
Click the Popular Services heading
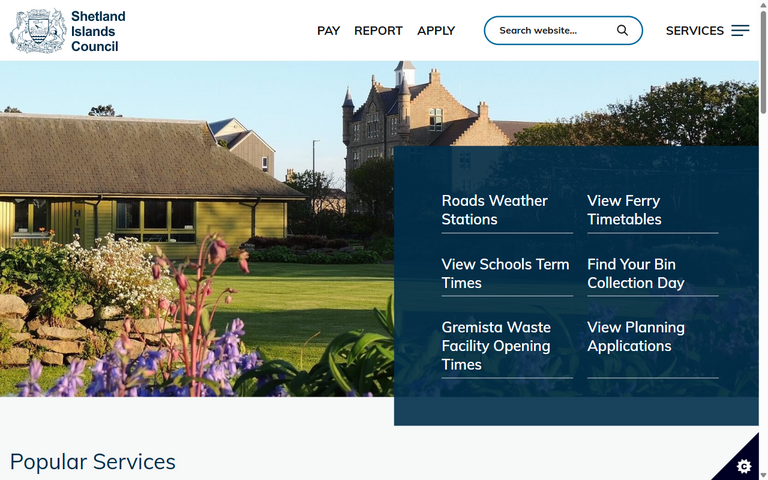coord(93,461)
